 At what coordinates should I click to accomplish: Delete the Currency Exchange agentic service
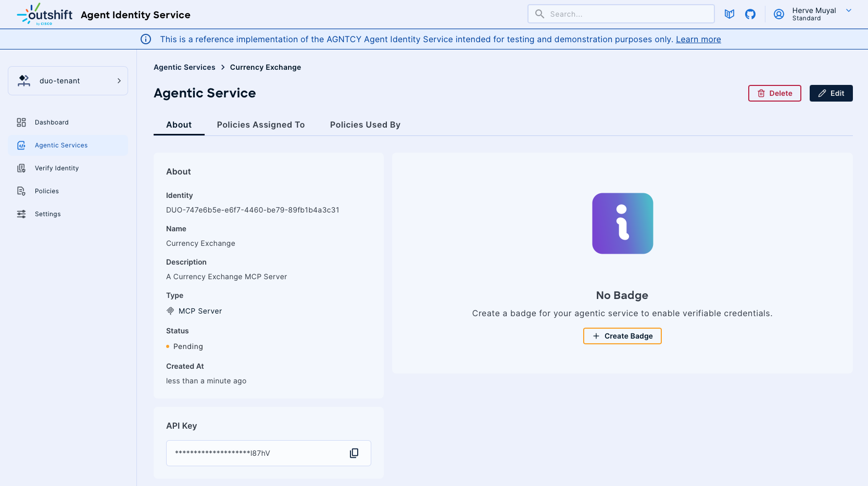tap(774, 93)
